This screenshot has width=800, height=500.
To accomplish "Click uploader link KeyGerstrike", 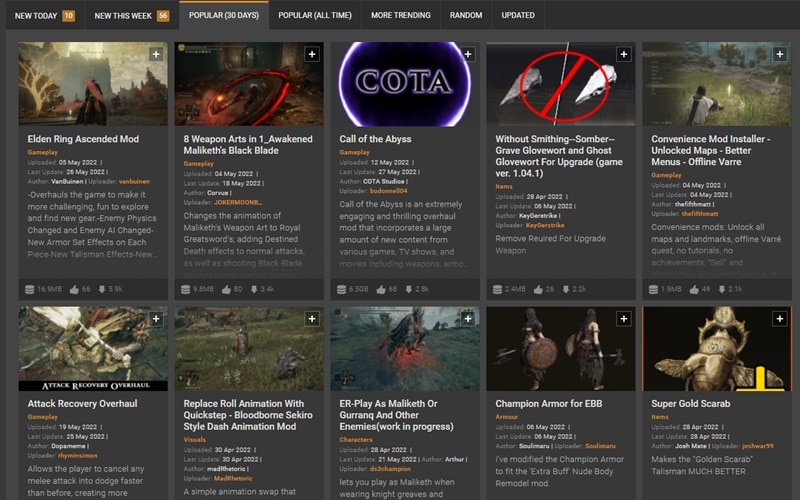I will click(545, 225).
